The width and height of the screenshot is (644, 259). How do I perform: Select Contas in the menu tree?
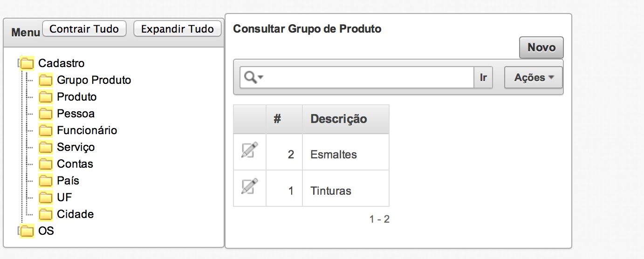click(x=75, y=164)
